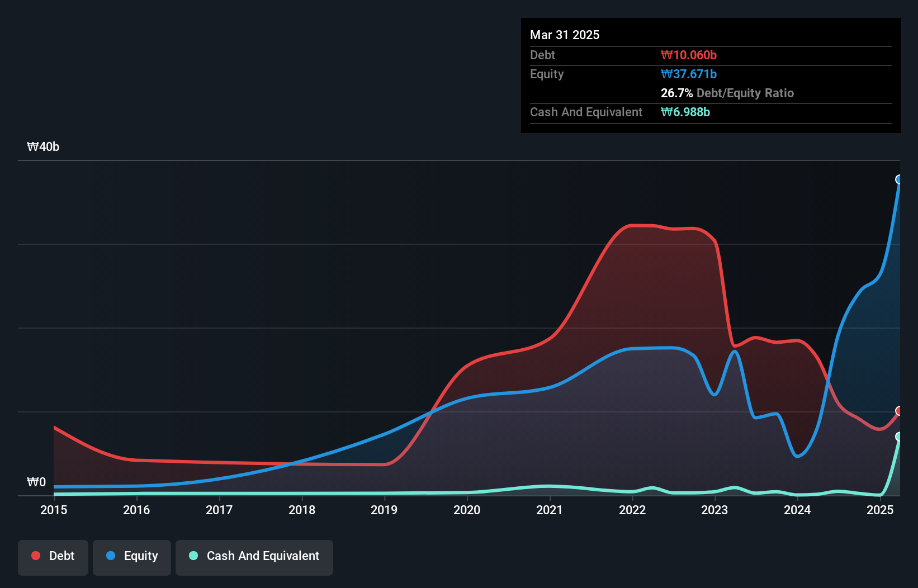Click the 2018 x-axis label
918x588 pixels.
tap(302, 510)
